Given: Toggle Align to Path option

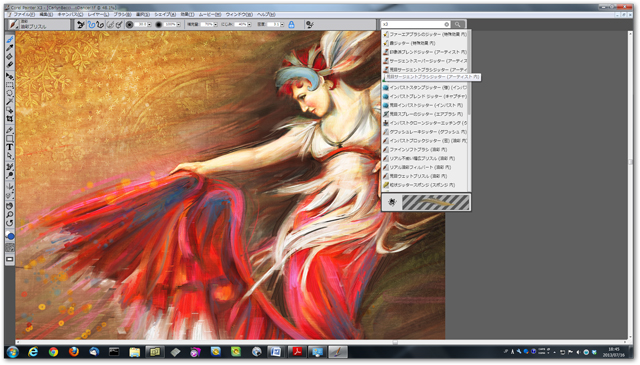Looking at the screenshot, I should click(x=110, y=24).
